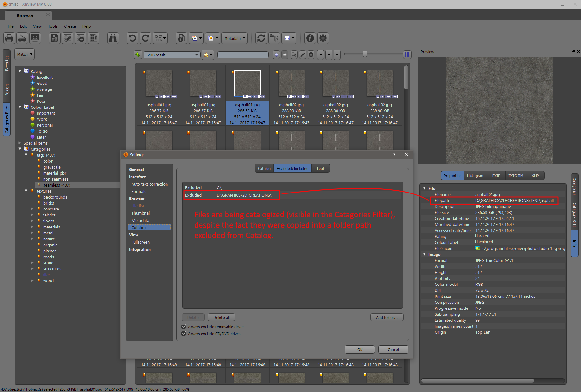
Task: Toggle Always exclude CD/DVD drives checkbox
Action: pos(184,334)
